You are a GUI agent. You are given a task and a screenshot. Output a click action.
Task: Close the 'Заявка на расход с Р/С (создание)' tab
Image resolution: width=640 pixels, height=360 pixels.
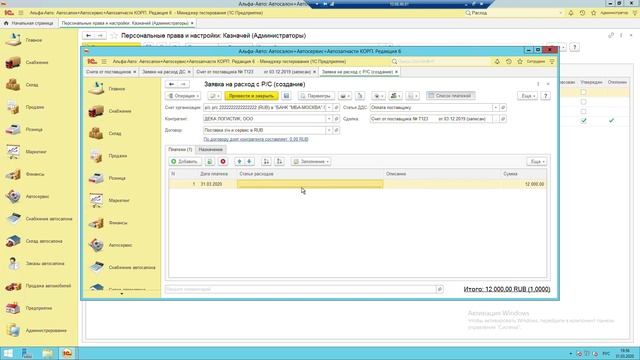click(396, 72)
